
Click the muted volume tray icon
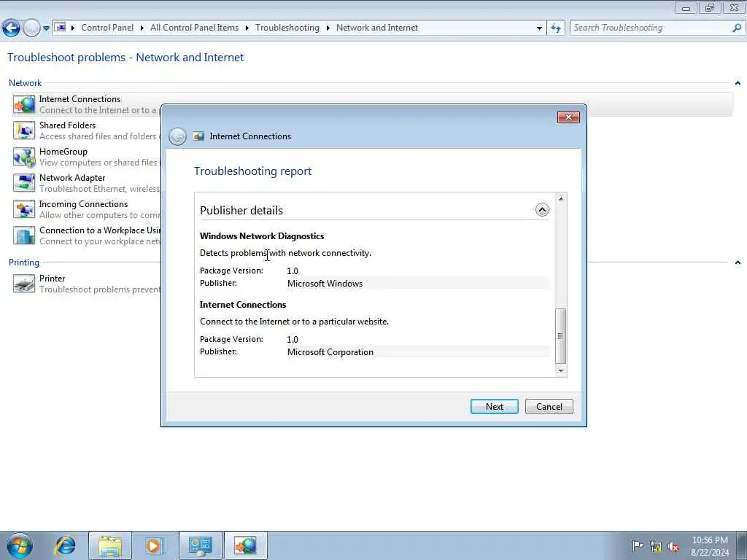click(673, 547)
